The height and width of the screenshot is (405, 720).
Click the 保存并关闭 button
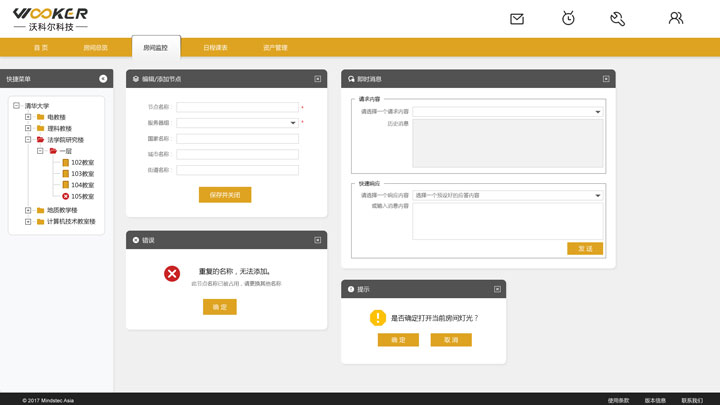tap(225, 195)
